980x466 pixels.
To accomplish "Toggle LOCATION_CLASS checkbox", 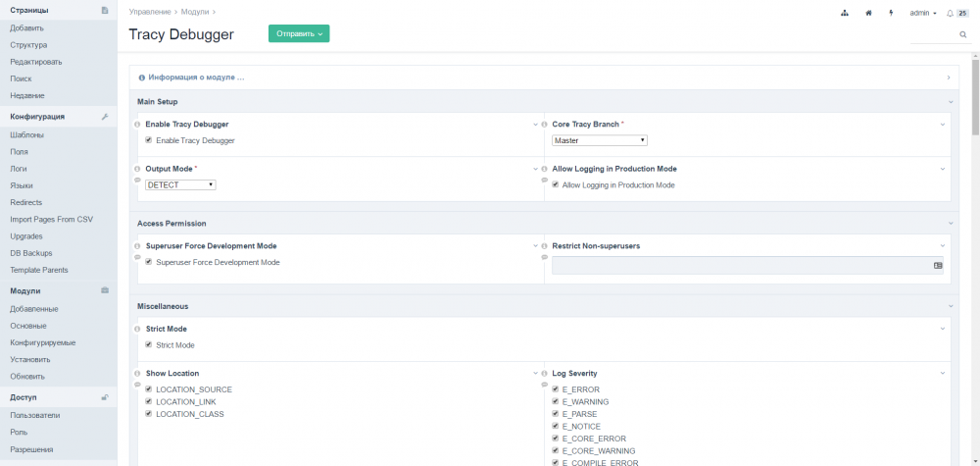I will (x=149, y=413).
